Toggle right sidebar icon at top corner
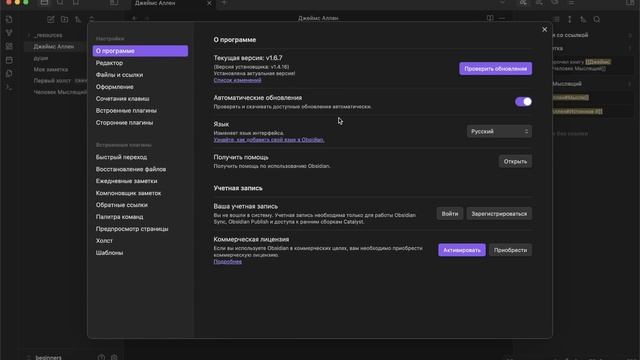This screenshot has height=360, width=640. [630, 3]
